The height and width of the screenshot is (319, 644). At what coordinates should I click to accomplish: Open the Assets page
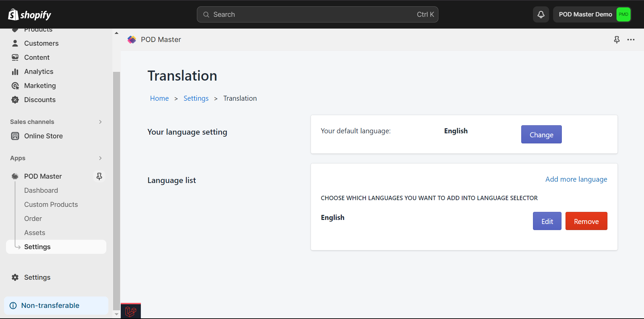pos(35,233)
